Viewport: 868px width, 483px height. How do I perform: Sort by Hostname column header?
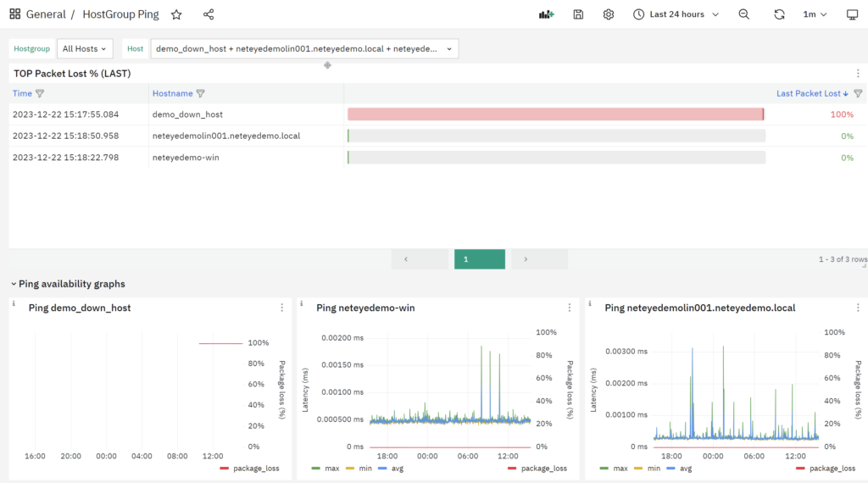point(173,93)
